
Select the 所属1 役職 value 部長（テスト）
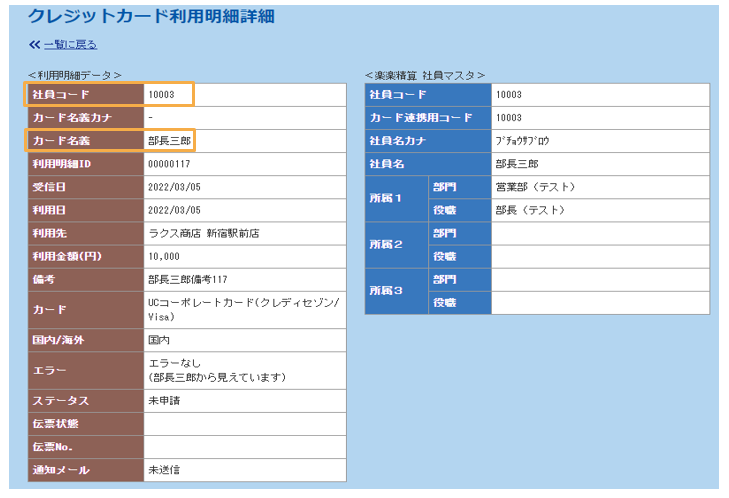click(530, 210)
